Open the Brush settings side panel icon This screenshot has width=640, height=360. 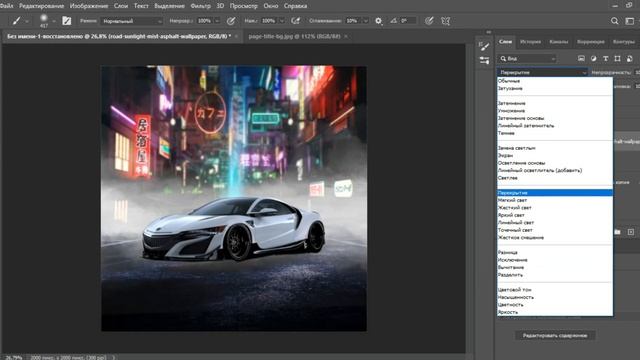484,46
